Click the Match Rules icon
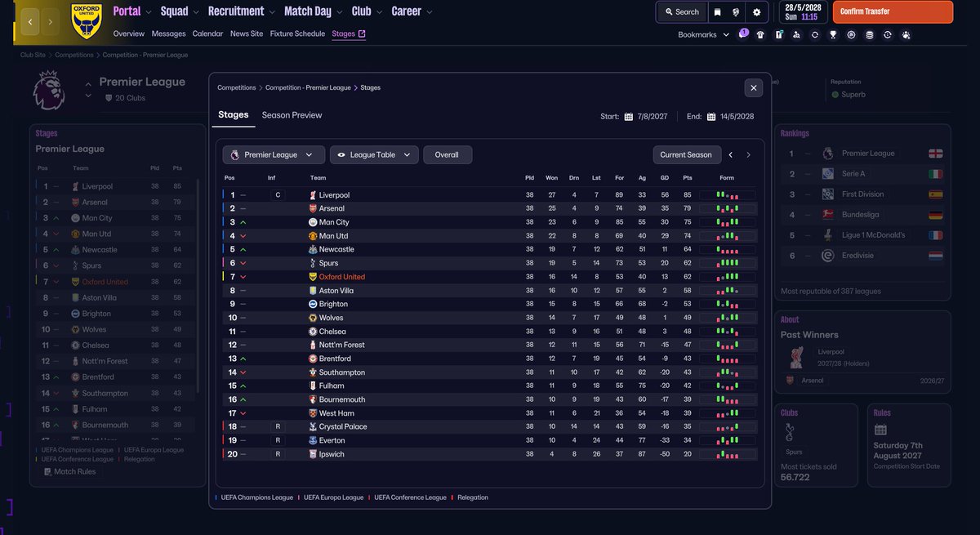 click(x=47, y=472)
